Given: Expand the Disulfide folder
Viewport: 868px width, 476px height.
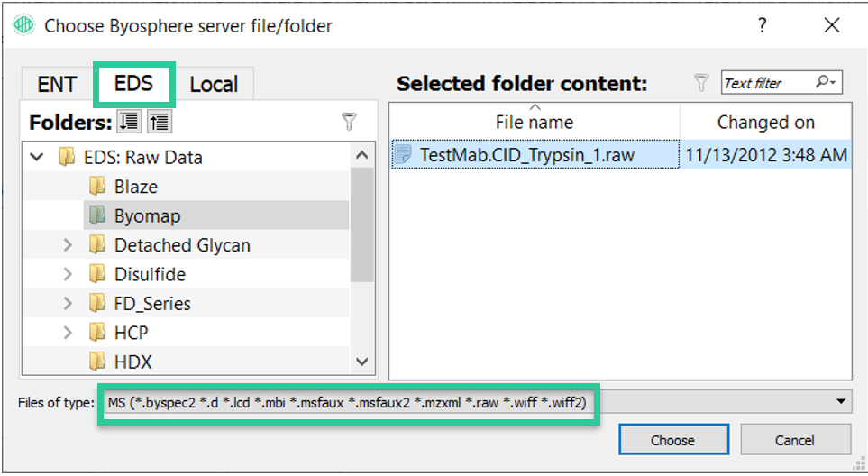Looking at the screenshot, I should pyautogui.click(x=68, y=274).
